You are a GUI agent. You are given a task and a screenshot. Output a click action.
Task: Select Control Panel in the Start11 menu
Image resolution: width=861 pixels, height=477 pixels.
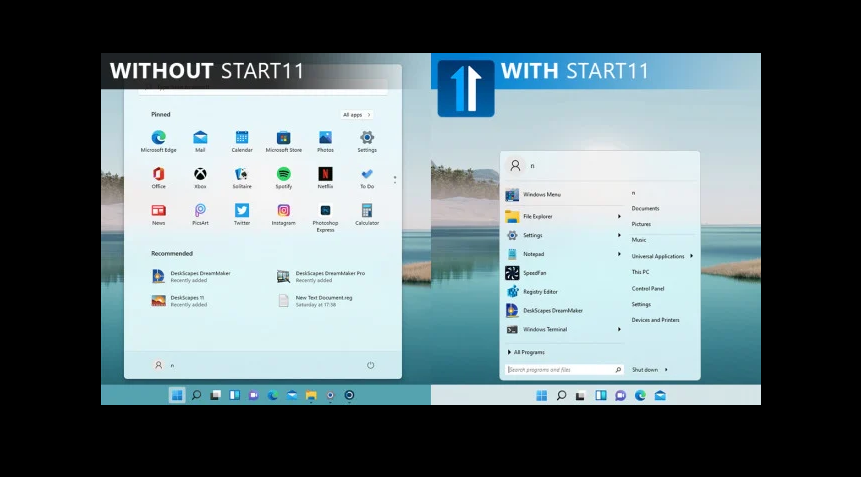[x=648, y=288]
